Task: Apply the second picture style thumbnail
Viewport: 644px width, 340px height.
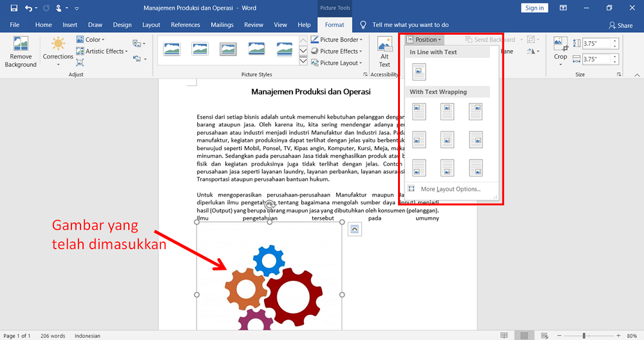Action: click(200, 49)
